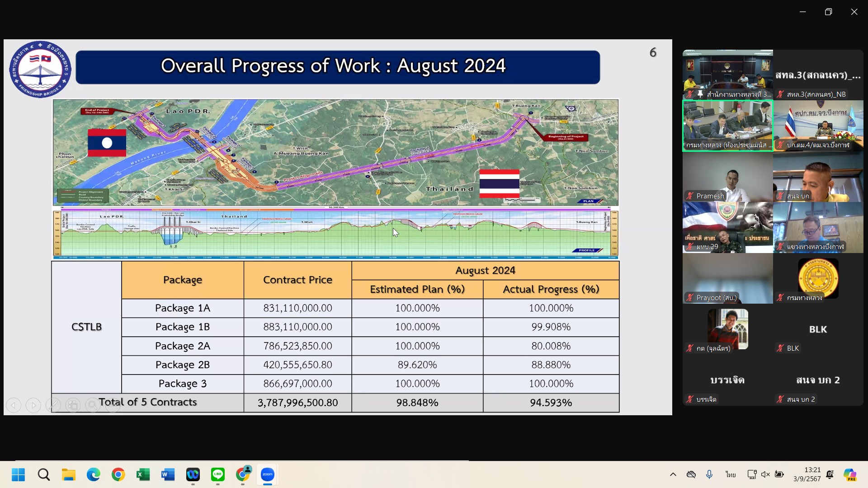868x488 pixels.
Task: Open the Windows Start menu
Action: click(18, 474)
